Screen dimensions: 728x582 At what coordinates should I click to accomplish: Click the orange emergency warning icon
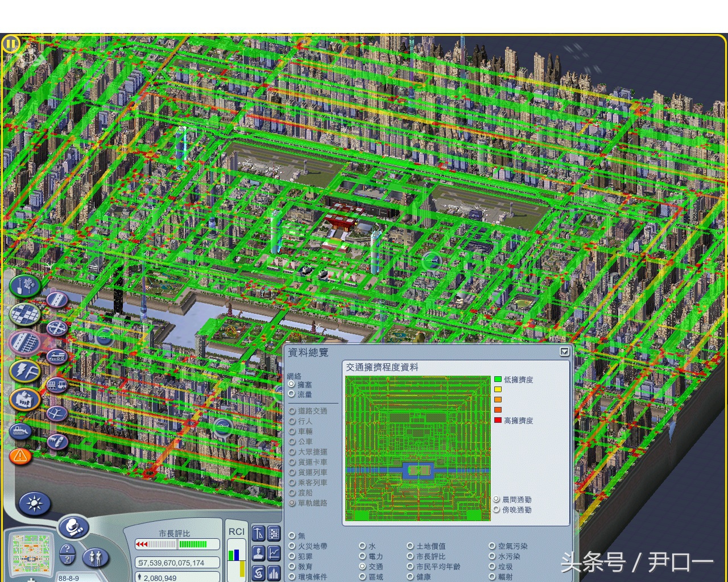tap(20, 456)
